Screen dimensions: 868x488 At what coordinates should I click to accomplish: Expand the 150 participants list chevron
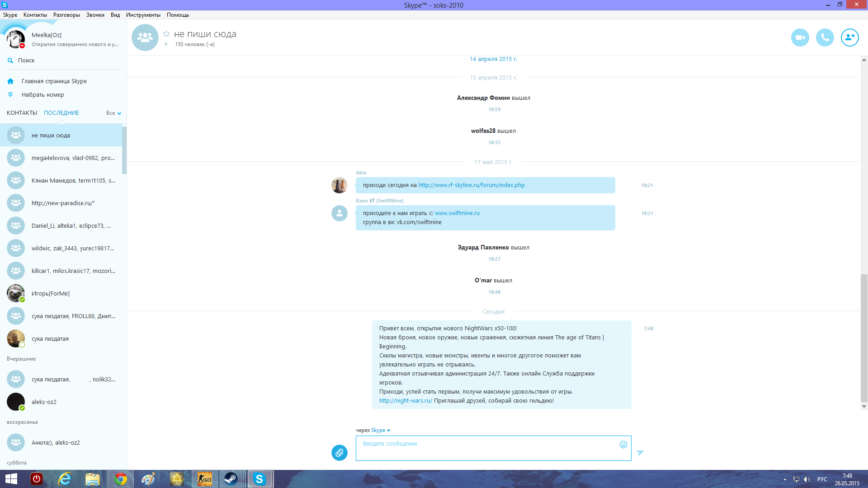tap(166, 44)
